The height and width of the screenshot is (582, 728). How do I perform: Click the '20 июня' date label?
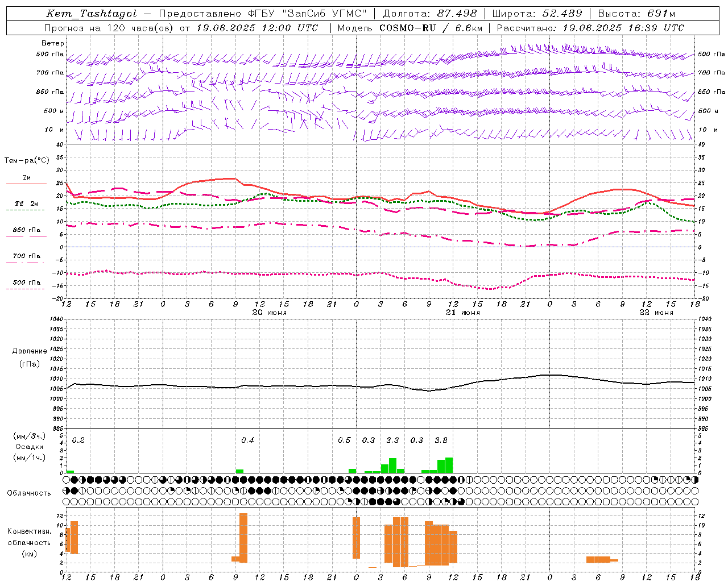pos(269,313)
